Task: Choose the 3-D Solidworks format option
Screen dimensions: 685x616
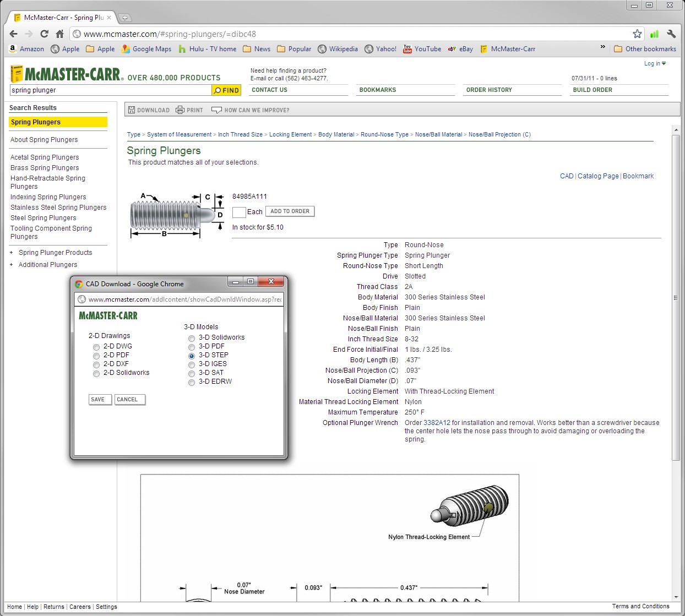Action: [x=192, y=338]
